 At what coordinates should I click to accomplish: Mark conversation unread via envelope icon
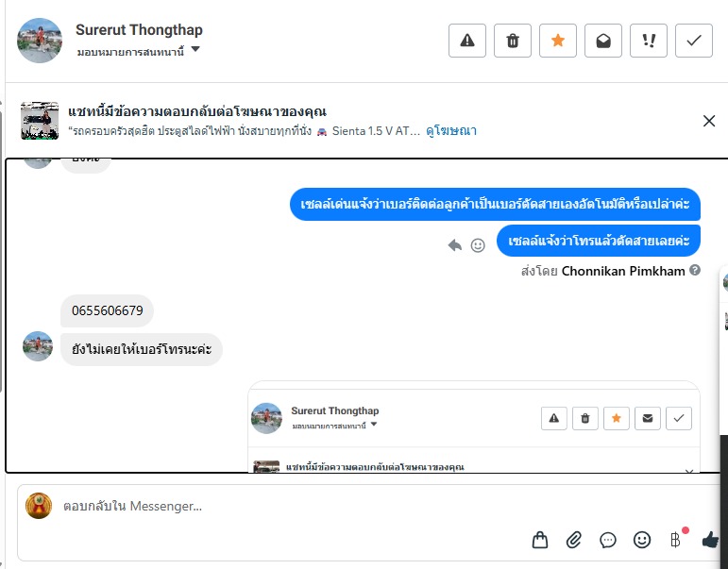coord(603,41)
